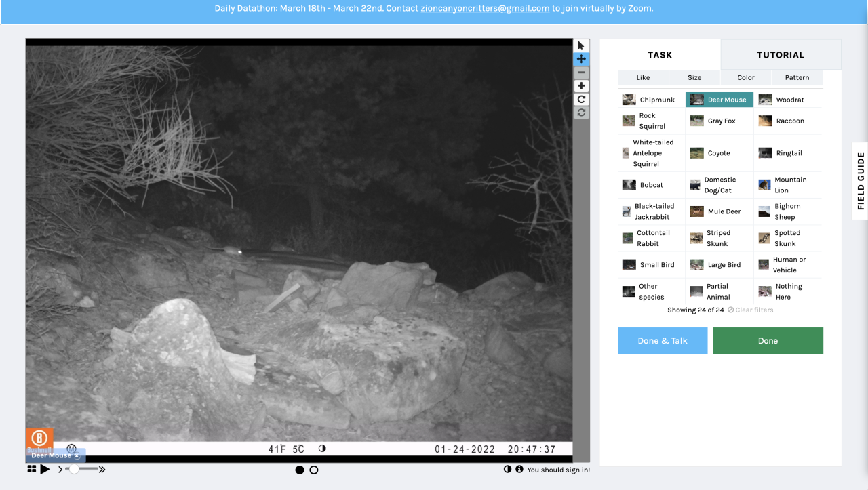The image size is (868, 490).
Task: Choose Raccoon species
Action: point(788,121)
